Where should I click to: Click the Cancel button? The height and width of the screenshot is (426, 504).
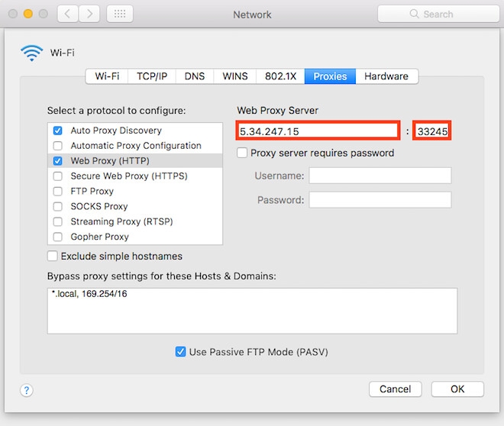pos(395,389)
